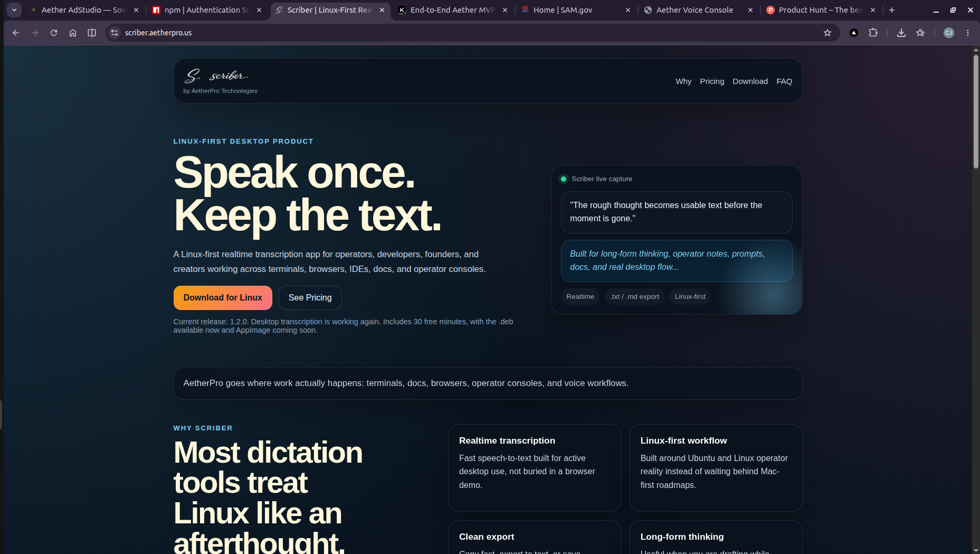Screen dimensions: 980x554
Task: Click the green Scriber live capture indicator
Action: click(564, 179)
